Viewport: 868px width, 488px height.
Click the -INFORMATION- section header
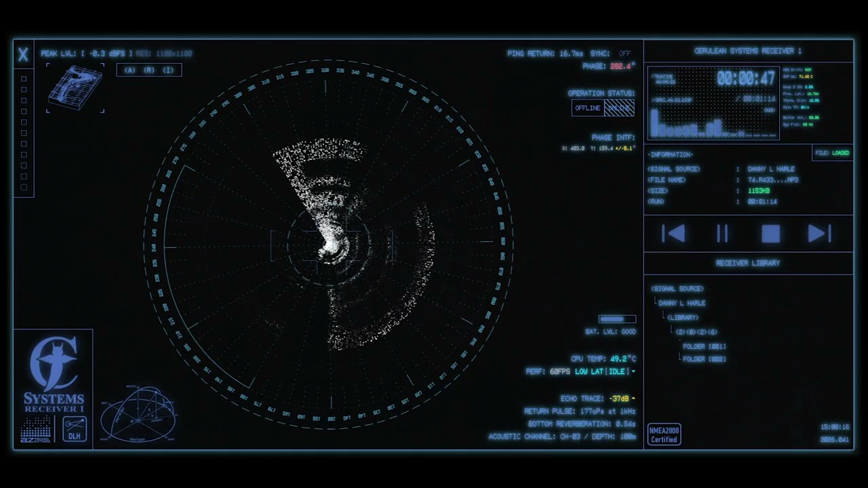(x=670, y=155)
